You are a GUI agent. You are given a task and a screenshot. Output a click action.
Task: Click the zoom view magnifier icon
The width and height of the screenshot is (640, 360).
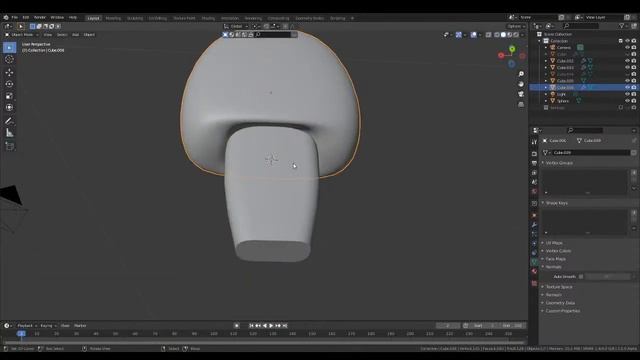(x=521, y=74)
